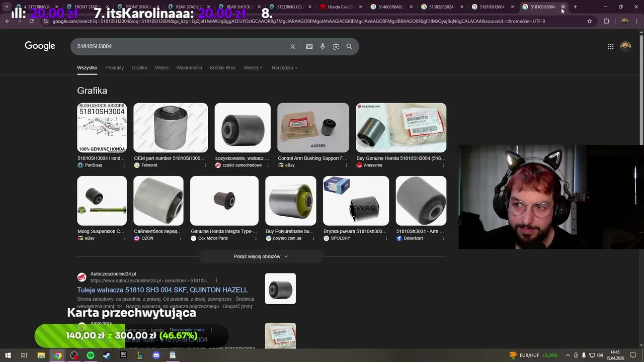
Task: Open more options for Teknorot image result
Action: [205, 165]
